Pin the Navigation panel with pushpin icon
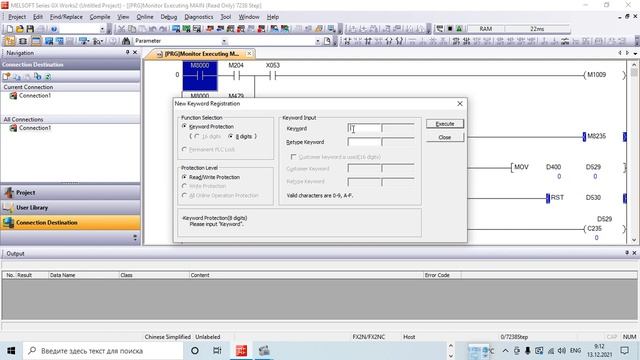Screen dimensions: 640x360 click(x=127, y=53)
